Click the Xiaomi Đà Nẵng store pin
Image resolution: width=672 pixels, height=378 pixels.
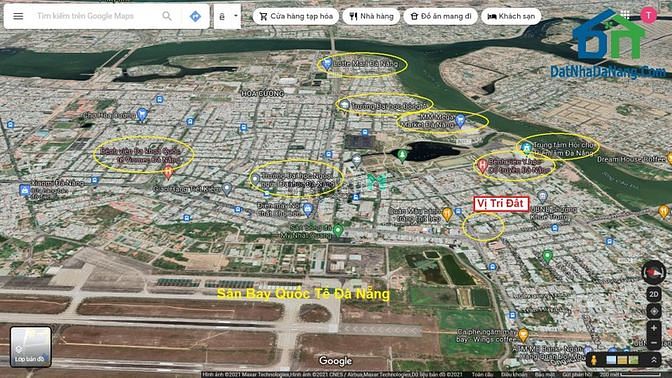[x=24, y=189]
